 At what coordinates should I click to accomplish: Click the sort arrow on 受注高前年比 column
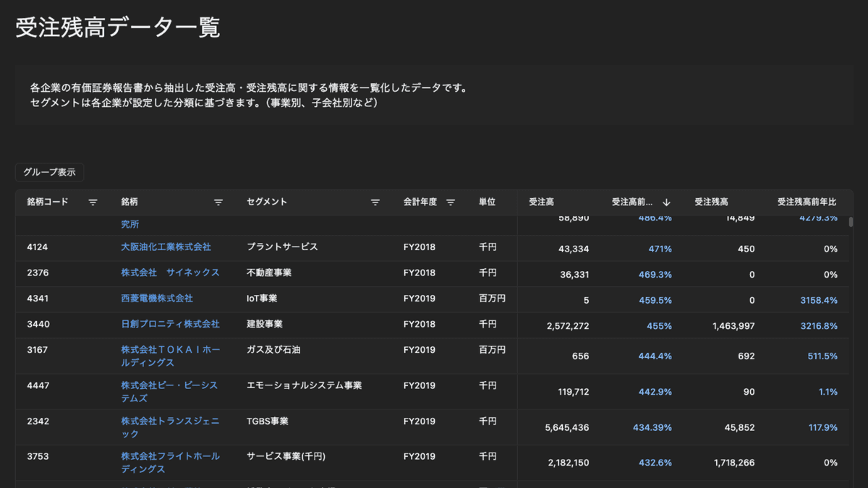click(x=666, y=202)
